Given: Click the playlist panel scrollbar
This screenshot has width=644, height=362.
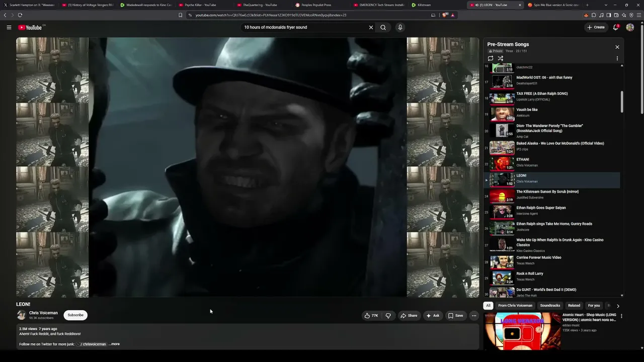Looking at the screenshot, I should pos(622,102).
